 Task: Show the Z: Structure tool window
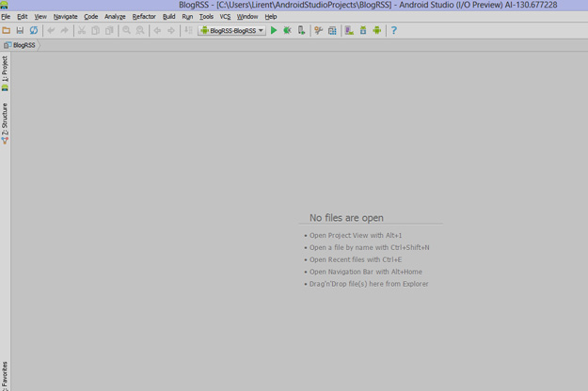5,123
